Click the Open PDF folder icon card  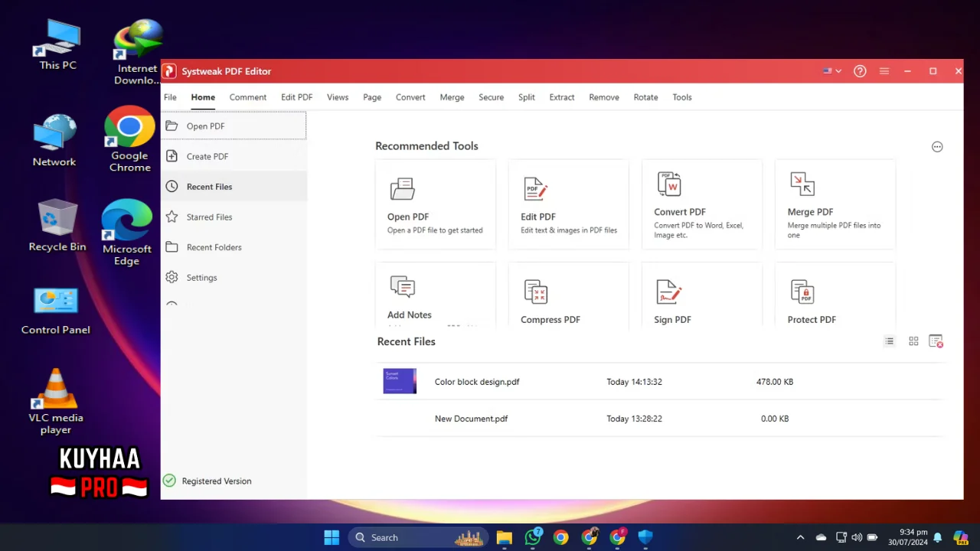click(402, 188)
